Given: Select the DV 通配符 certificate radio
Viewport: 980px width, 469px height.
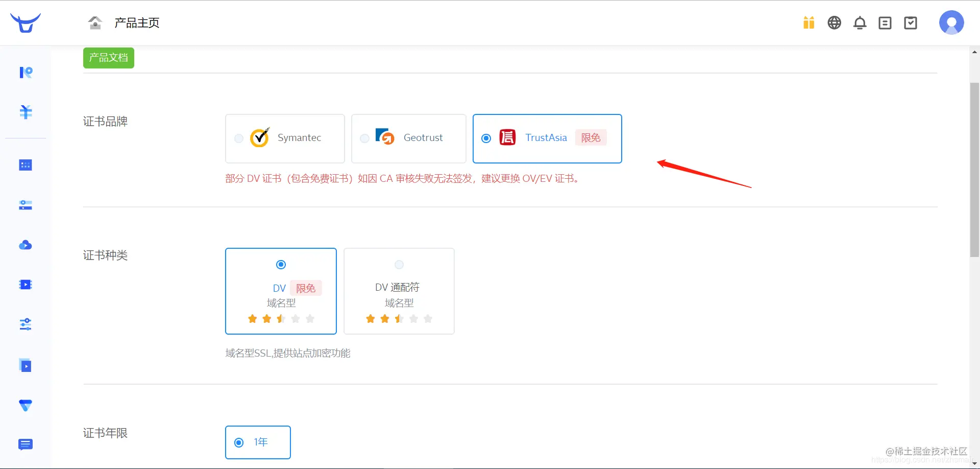Looking at the screenshot, I should (399, 265).
